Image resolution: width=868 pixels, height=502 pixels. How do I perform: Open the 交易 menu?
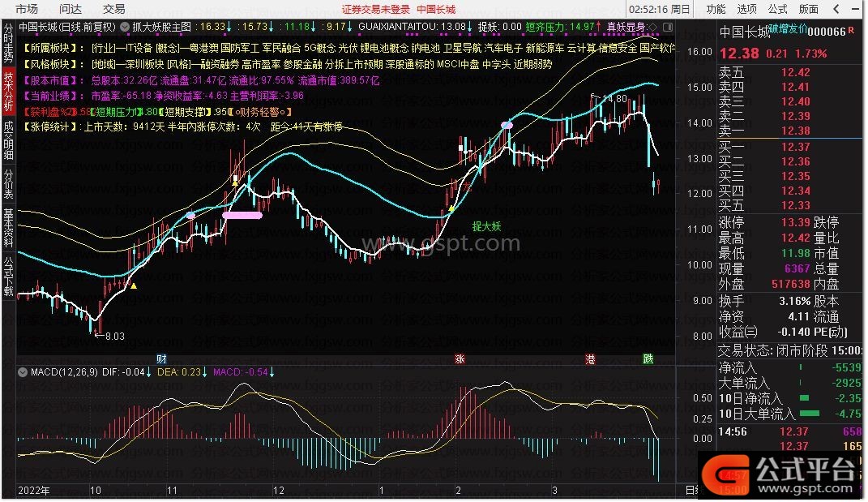click(114, 9)
